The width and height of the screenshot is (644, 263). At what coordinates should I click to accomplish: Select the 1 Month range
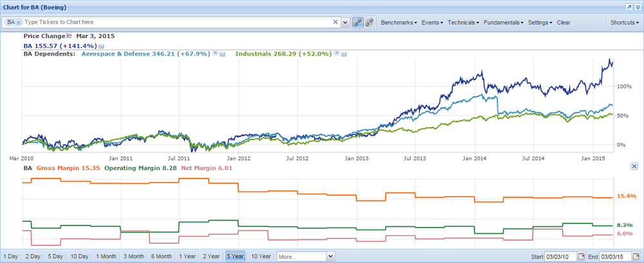coord(106,257)
